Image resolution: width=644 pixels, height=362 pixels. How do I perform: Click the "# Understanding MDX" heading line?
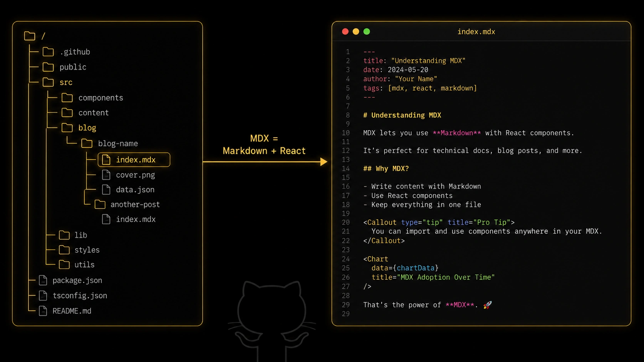pos(402,115)
